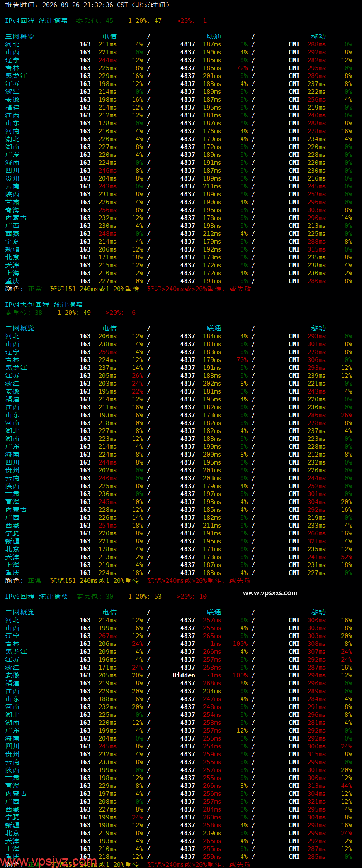Viewport: 362px width, 868px height.
Task: Click the "河北" row label in IPv6回程 table
Action: 12,620
